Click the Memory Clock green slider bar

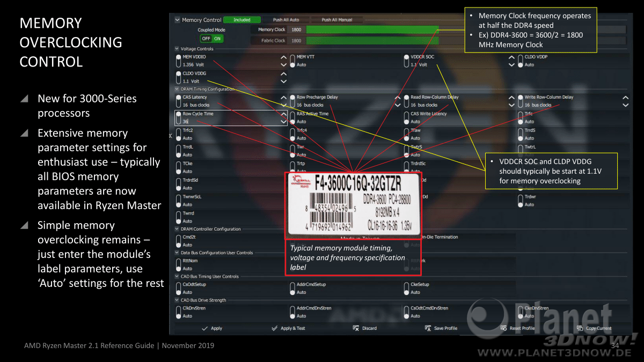click(372, 29)
